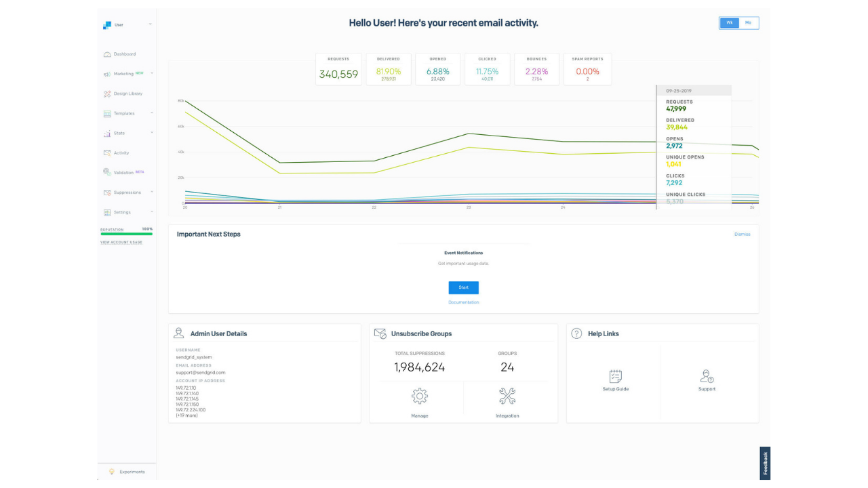Open the Documentation link
Viewport: 868px width, 488px height.
tap(464, 302)
